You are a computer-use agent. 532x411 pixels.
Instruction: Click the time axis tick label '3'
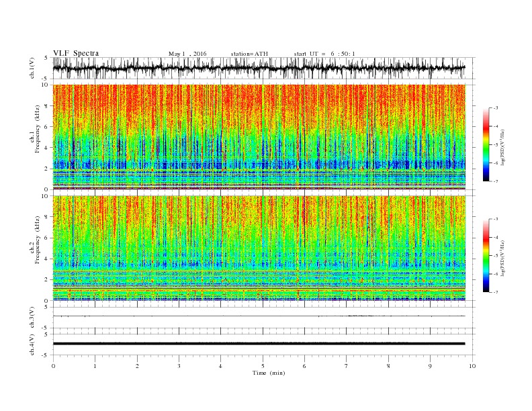point(179,366)
